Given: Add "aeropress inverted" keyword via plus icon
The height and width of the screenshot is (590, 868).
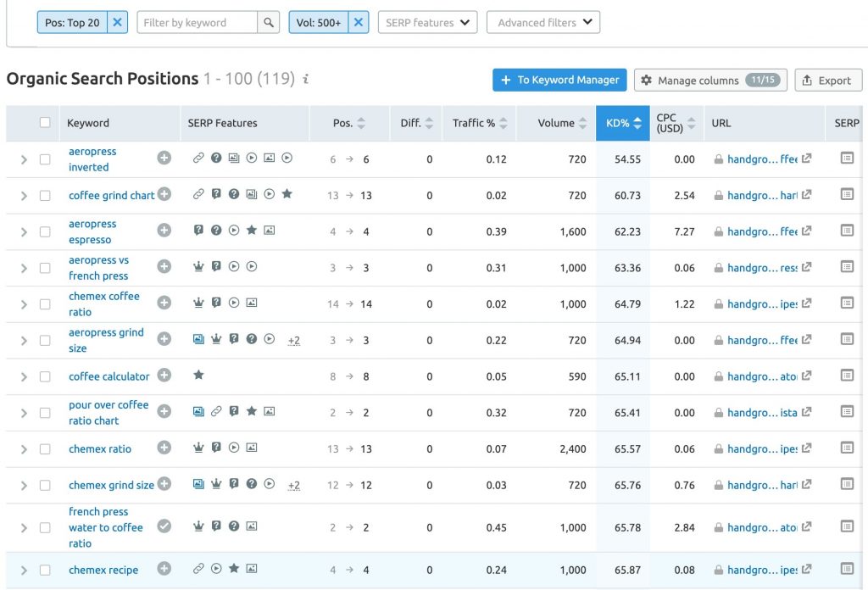Looking at the screenshot, I should [166, 158].
